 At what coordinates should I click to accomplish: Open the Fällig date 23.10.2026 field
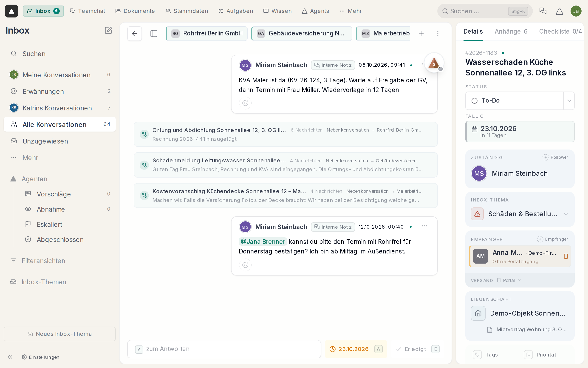520,132
